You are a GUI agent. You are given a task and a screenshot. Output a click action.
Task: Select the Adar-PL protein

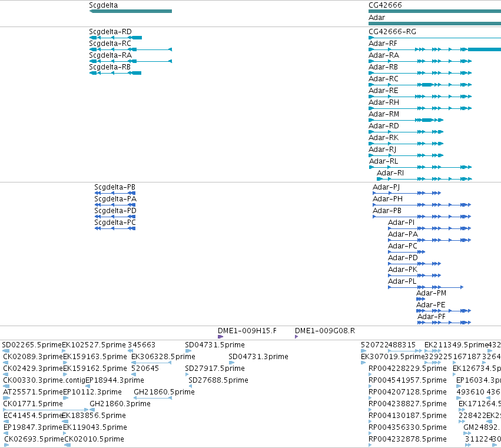point(426,287)
